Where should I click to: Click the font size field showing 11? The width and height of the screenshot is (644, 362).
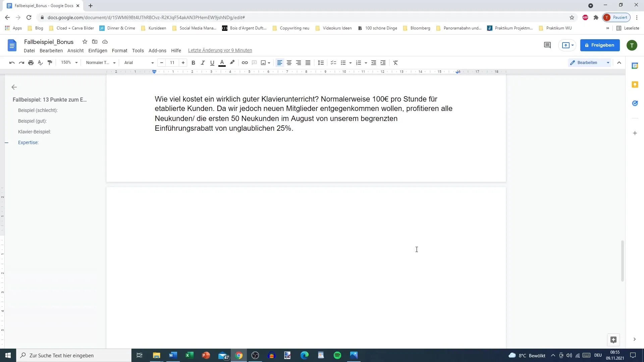coord(172,63)
